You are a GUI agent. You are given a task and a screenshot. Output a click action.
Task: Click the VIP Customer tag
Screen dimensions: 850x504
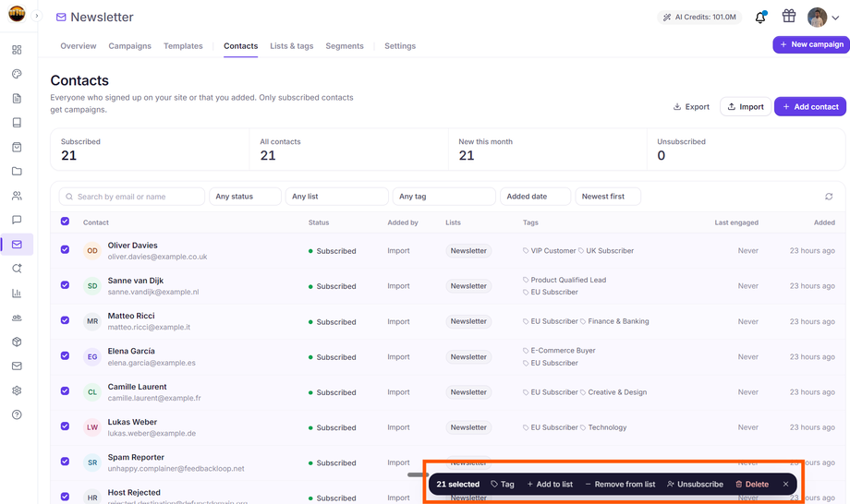[549, 251]
